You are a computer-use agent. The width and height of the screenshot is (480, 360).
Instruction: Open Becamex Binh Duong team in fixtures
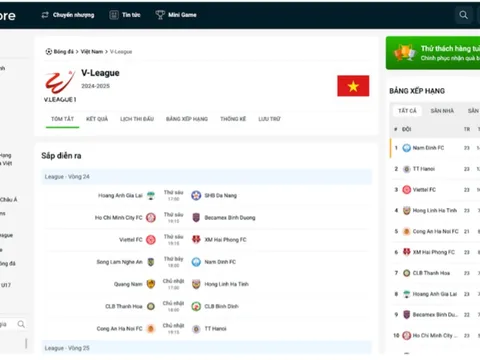(x=230, y=218)
